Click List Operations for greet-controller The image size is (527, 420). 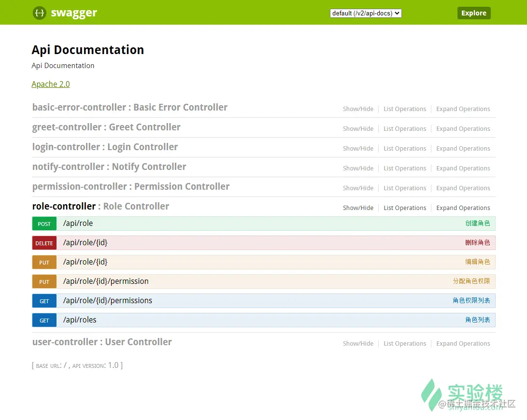click(x=405, y=129)
